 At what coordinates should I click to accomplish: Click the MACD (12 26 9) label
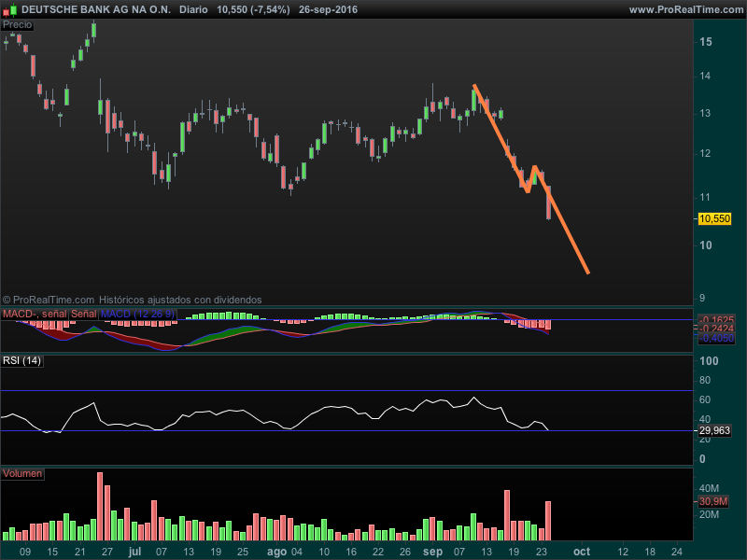point(137,314)
